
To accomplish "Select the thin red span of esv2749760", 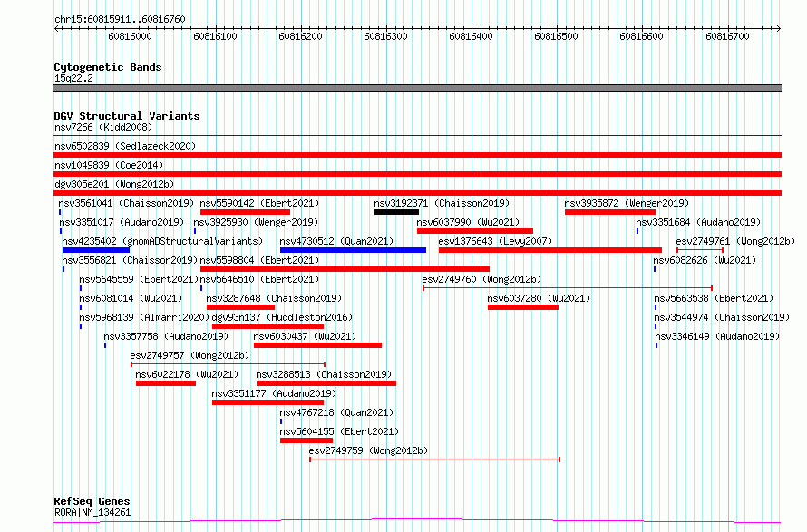I will pos(568,288).
